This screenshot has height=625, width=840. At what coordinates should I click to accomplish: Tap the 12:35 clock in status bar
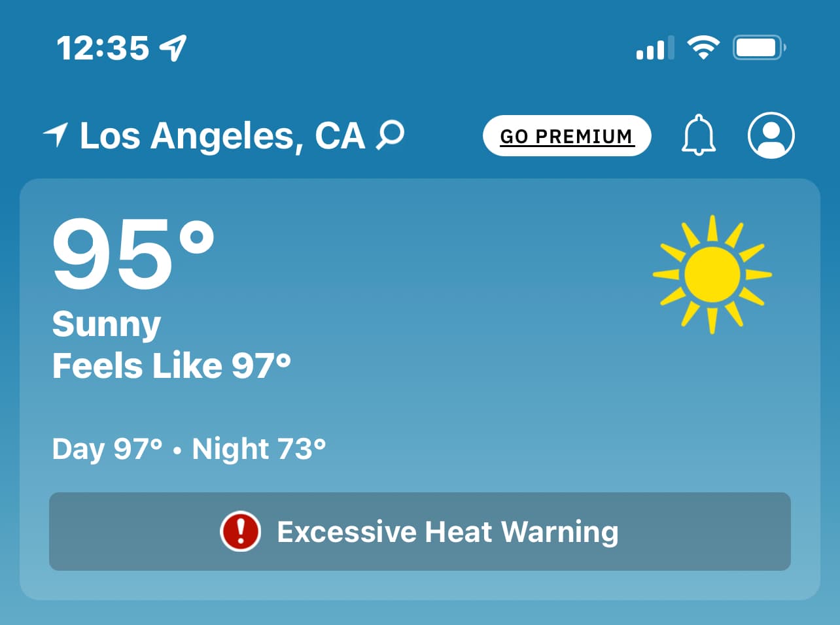pyautogui.click(x=103, y=48)
